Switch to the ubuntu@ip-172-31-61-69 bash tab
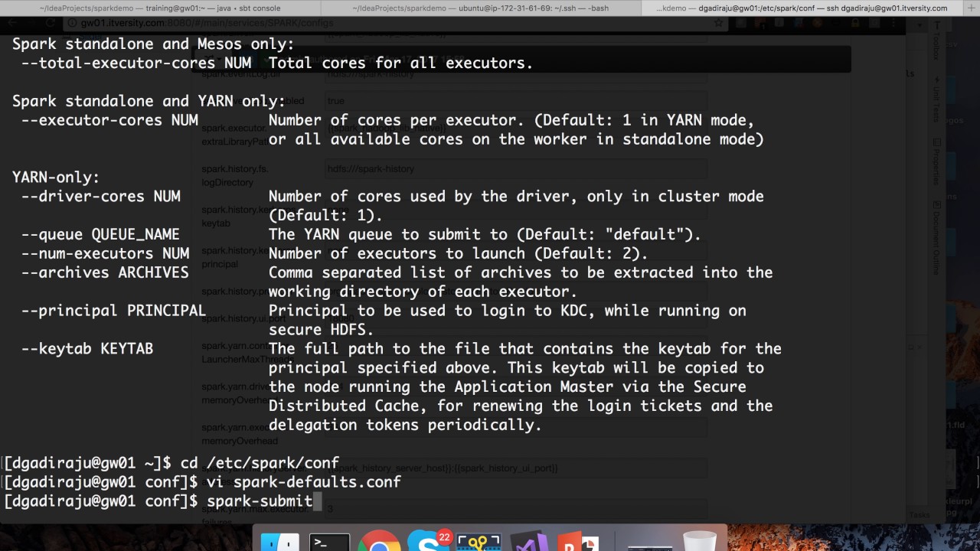The height and width of the screenshot is (551, 980). 481,8
